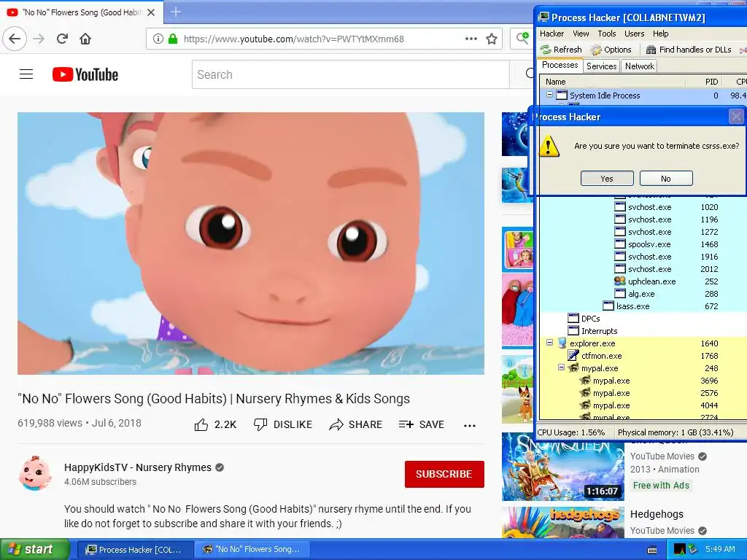Go to YouTube home via logo
The width and height of the screenshot is (747, 560).
tap(85, 74)
